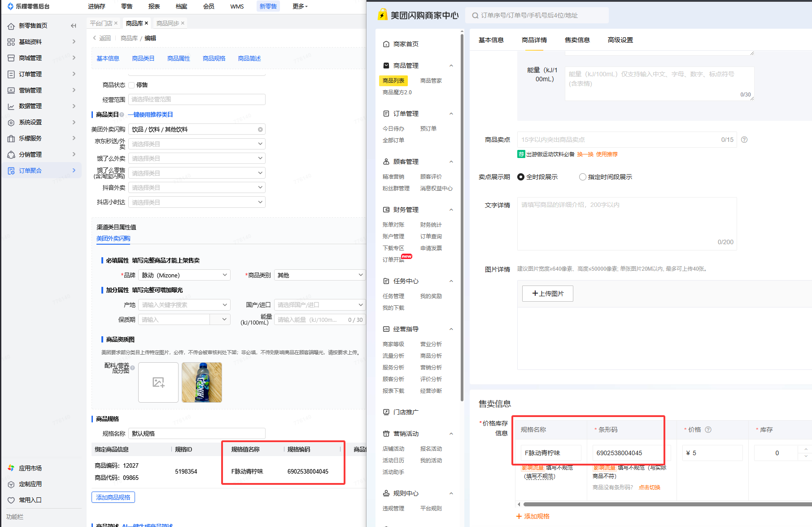
Task: Open the 更多 top menu
Action: [x=300, y=6]
